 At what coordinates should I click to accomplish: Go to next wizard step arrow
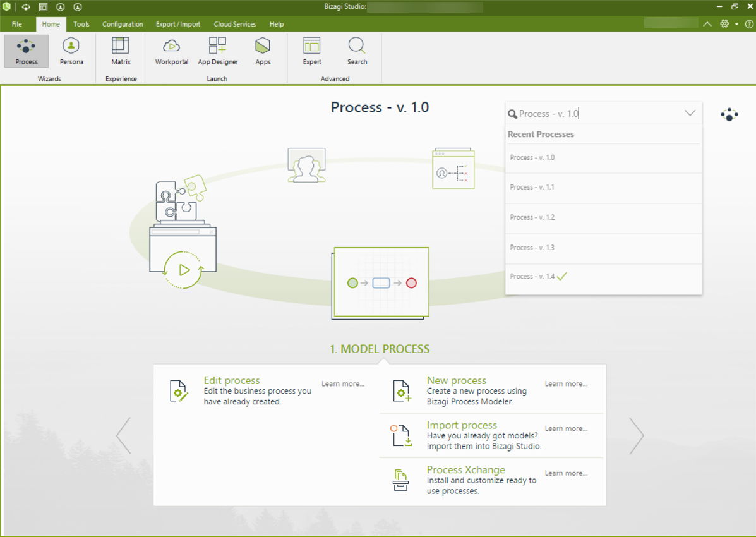click(636, 435)
